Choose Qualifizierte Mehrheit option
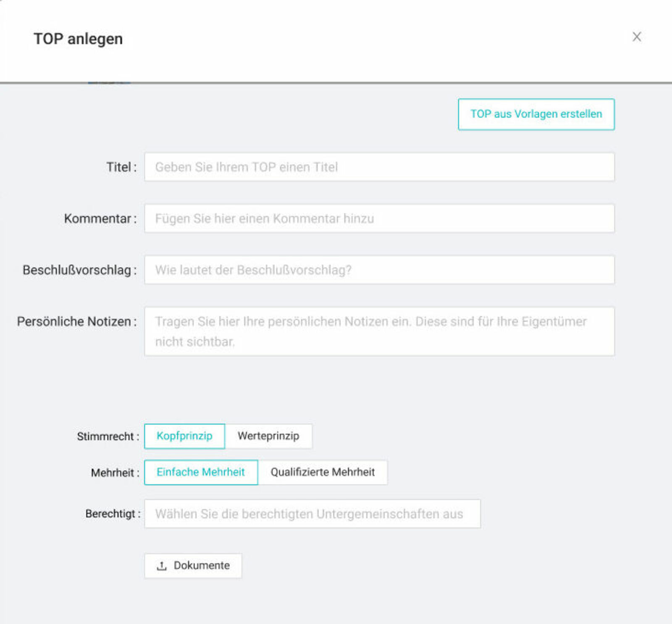Image resolution: width=672 pixels, height=624 pixels. [x=323, y=472]
